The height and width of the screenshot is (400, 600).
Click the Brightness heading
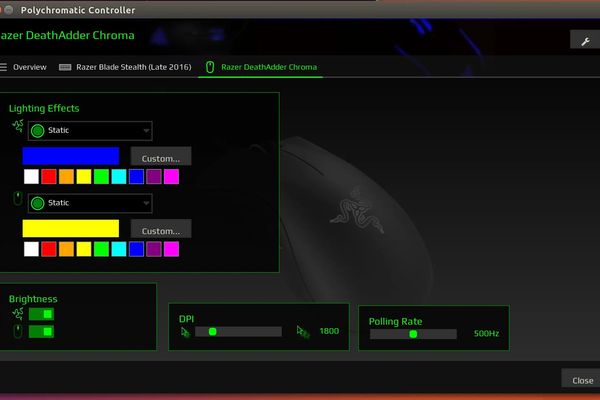click(33, 299)
